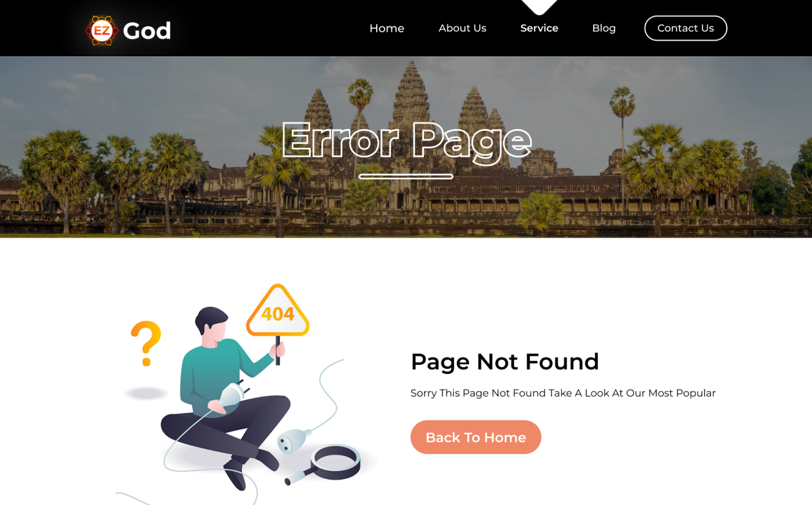Click the Contact Us outlined button
Image resolution: width=812 pixels, height=505 pixels.
685,28
